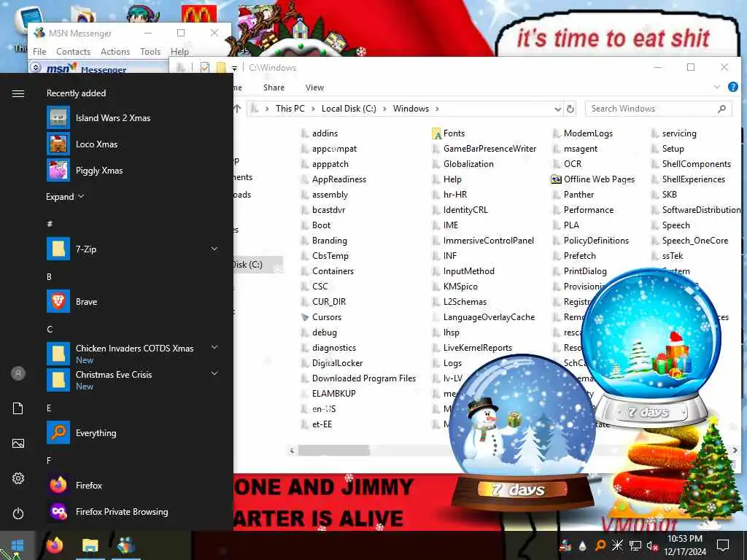Open Everything search app
The image size is (747, 560).
point(82,433)
